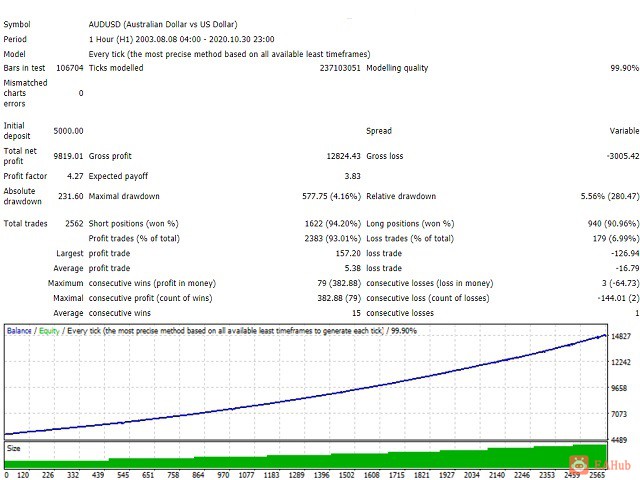Click the Modelling quality label

[397, 68]
